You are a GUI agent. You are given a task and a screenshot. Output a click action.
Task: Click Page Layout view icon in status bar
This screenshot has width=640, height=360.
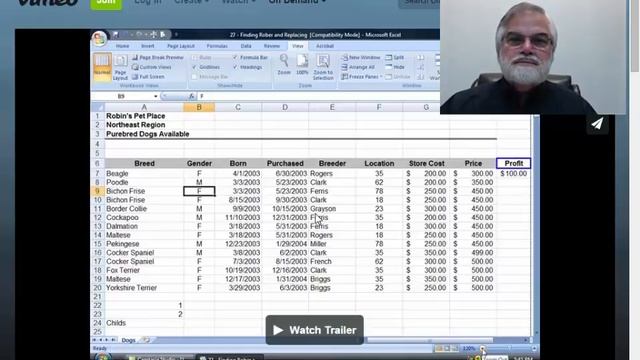447,349
